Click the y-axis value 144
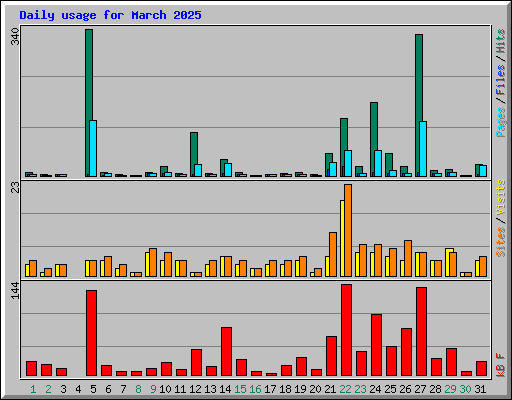This screenshot has width=512, height=400. coord(15,290)
